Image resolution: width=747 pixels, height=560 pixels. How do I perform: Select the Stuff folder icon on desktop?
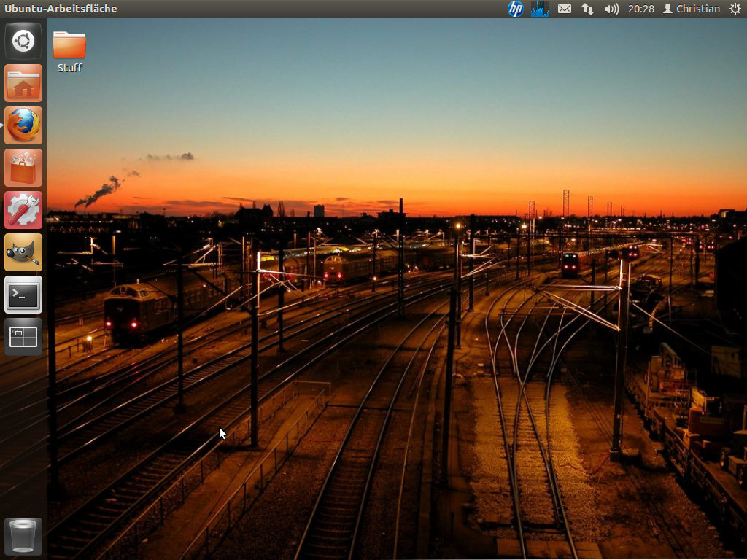click(69, 45)
